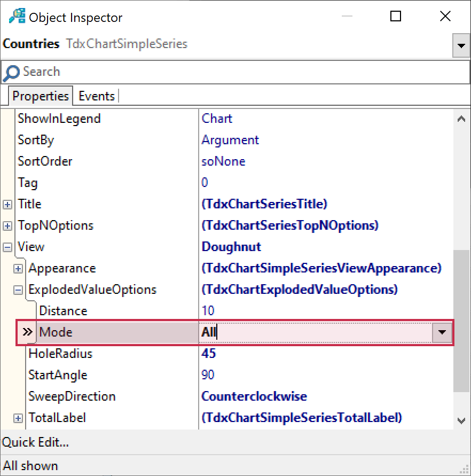Select the Properties tab
This screenshot has height=476, width=471.
41,96
